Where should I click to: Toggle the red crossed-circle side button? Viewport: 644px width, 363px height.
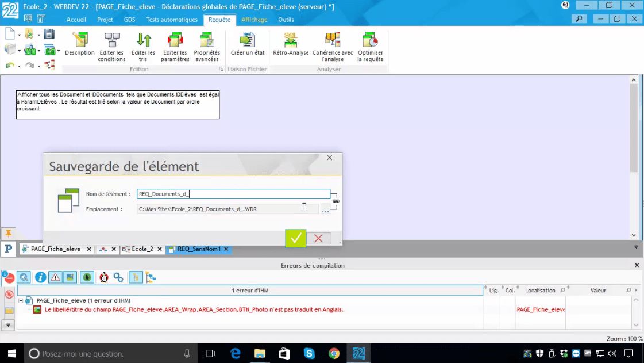[9, 295]
